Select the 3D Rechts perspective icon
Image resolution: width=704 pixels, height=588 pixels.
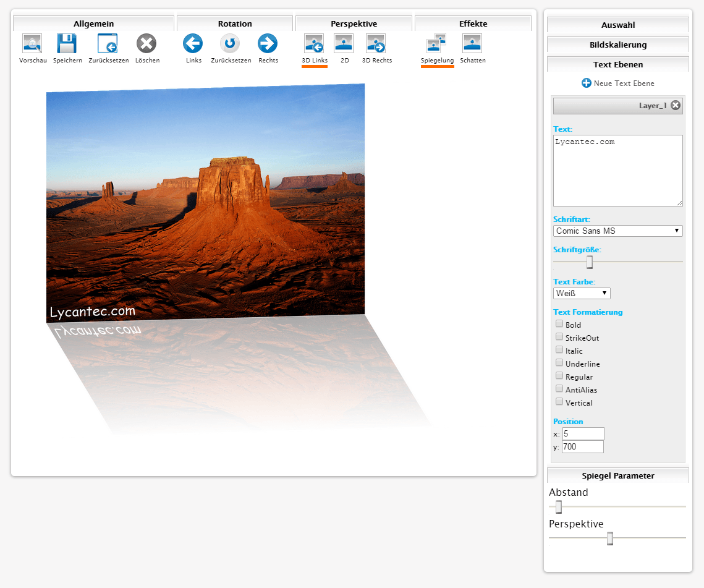pos(376,43)
